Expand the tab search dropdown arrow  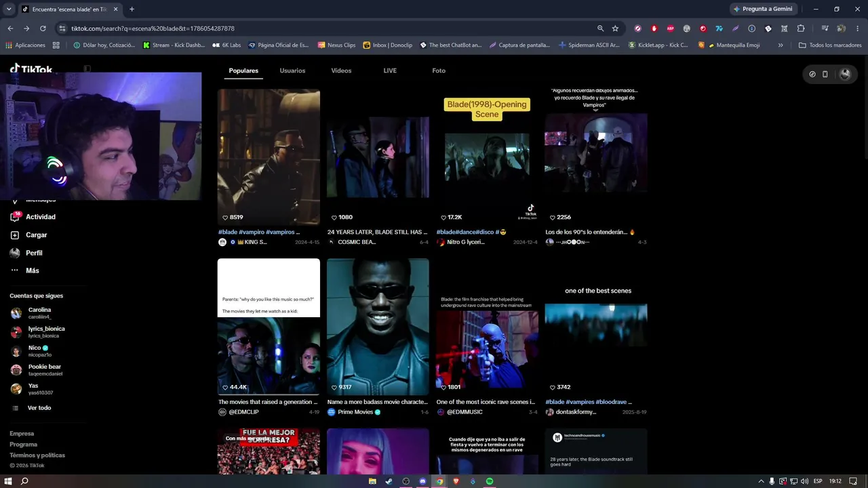[9, 9]
